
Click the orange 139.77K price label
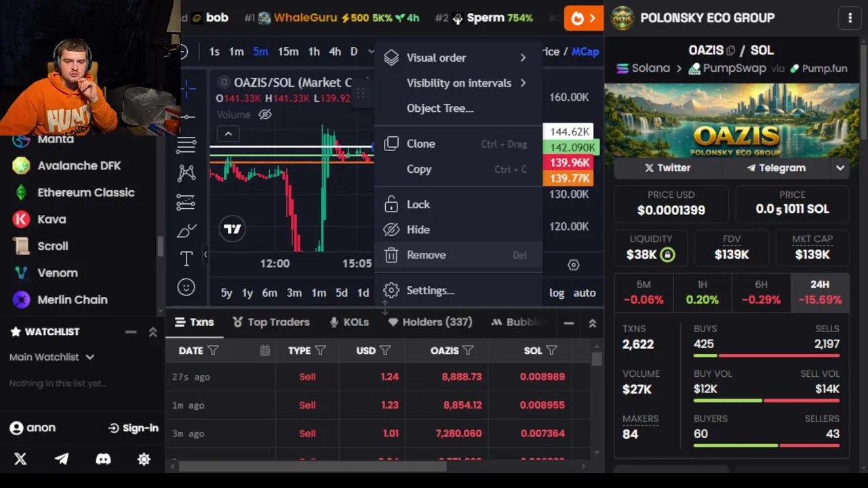[x=570, y=178]
